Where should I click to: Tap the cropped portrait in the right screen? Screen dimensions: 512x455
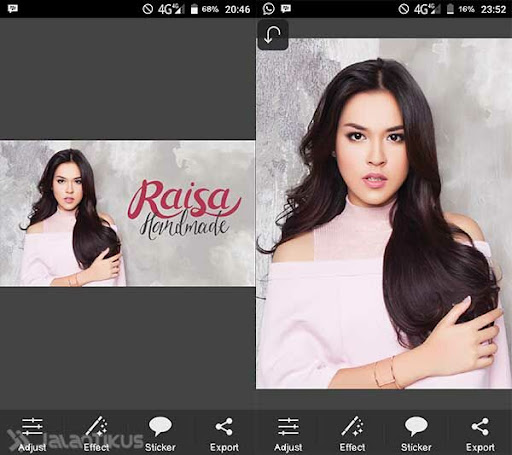pyautogui.click(x=384, y=213)
